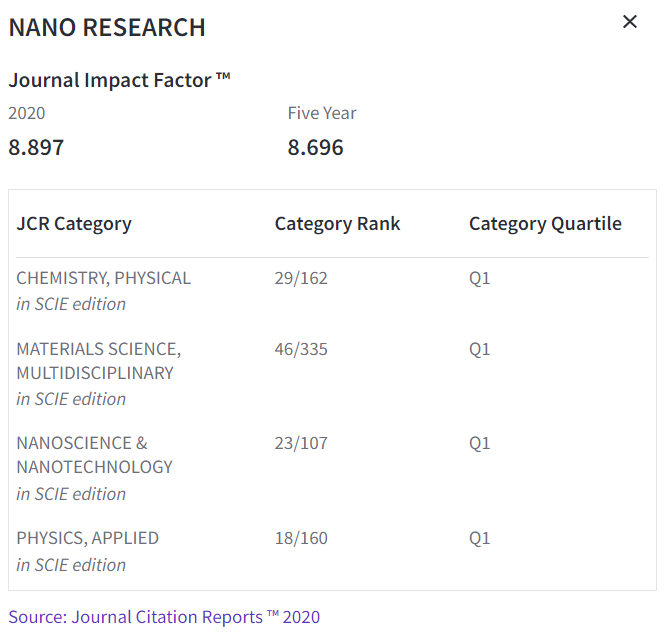Open the Journal Citation Reports 2020 source link
The width and height of the screenshot is (667, 634).
(164, 617)
